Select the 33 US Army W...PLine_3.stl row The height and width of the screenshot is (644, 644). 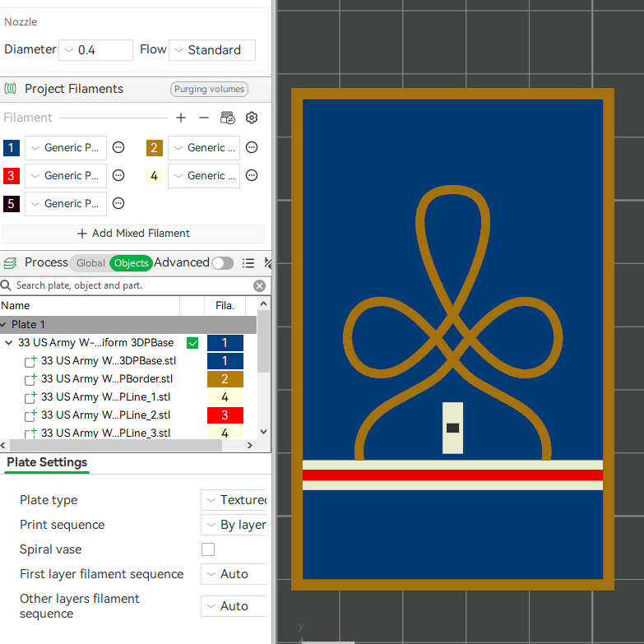point(128,433)
